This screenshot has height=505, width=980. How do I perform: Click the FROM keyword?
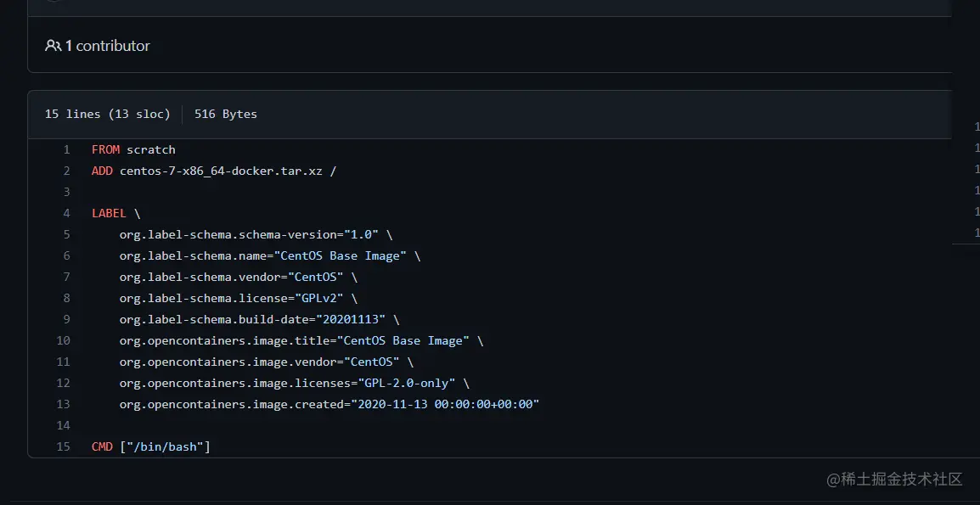coord(105,150)
